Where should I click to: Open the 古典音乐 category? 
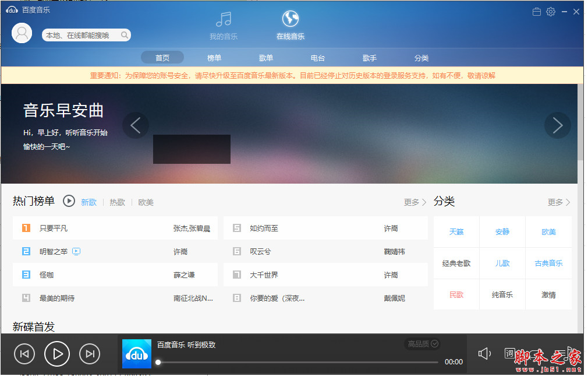click(548, 263)
